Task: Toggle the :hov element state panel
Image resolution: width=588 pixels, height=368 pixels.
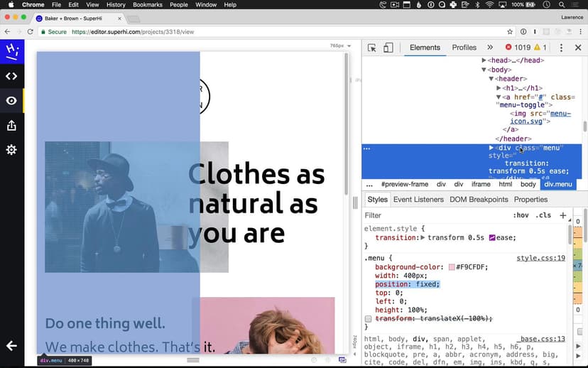Action: [521, 215]
